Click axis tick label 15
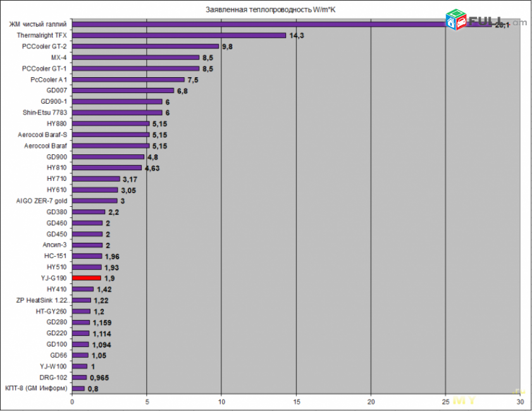 (x=296, y=402)
